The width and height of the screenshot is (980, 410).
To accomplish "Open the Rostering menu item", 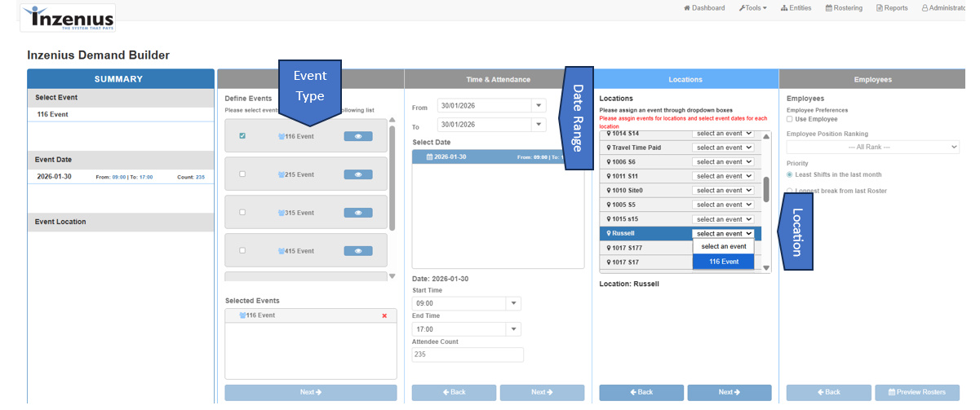I will 844,8.
